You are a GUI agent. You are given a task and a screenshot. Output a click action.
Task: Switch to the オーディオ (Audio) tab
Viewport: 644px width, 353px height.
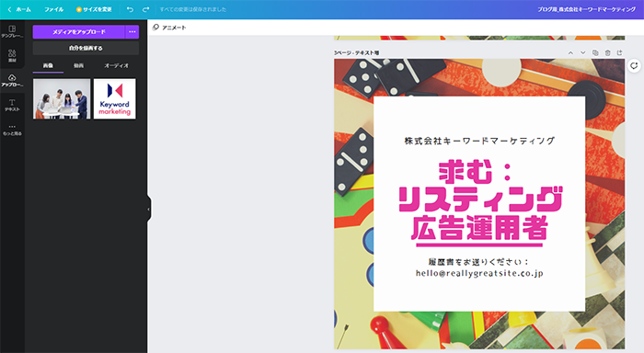click(116, 65)
